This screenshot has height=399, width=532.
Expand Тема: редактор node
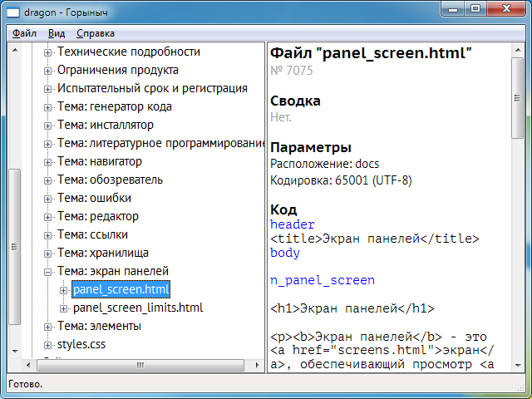(48, 218)
